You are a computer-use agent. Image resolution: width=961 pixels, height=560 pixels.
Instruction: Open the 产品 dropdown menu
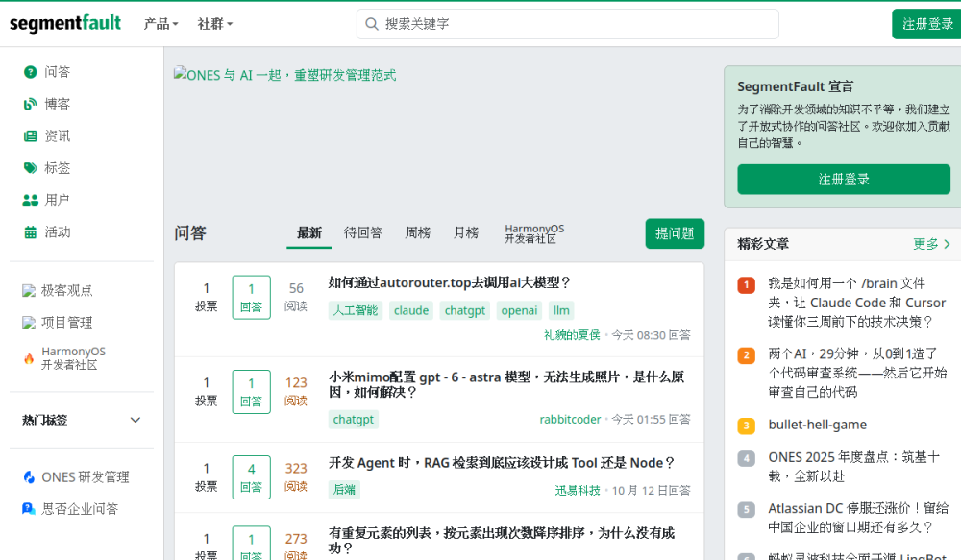(160, 24)
